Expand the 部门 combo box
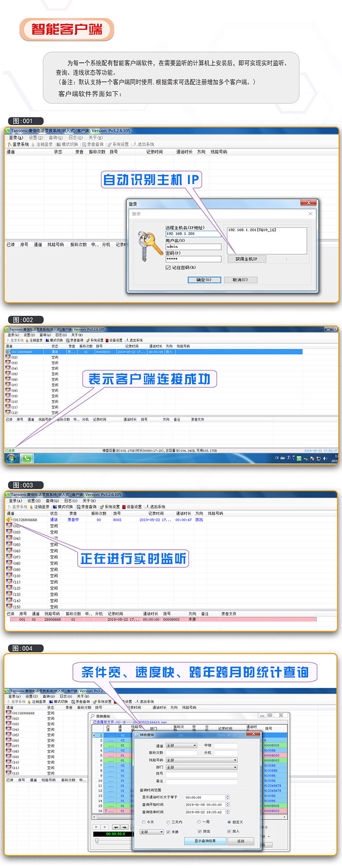Image resolution: width=342 pixels, height=868 pixels. [x=235, y=767]
